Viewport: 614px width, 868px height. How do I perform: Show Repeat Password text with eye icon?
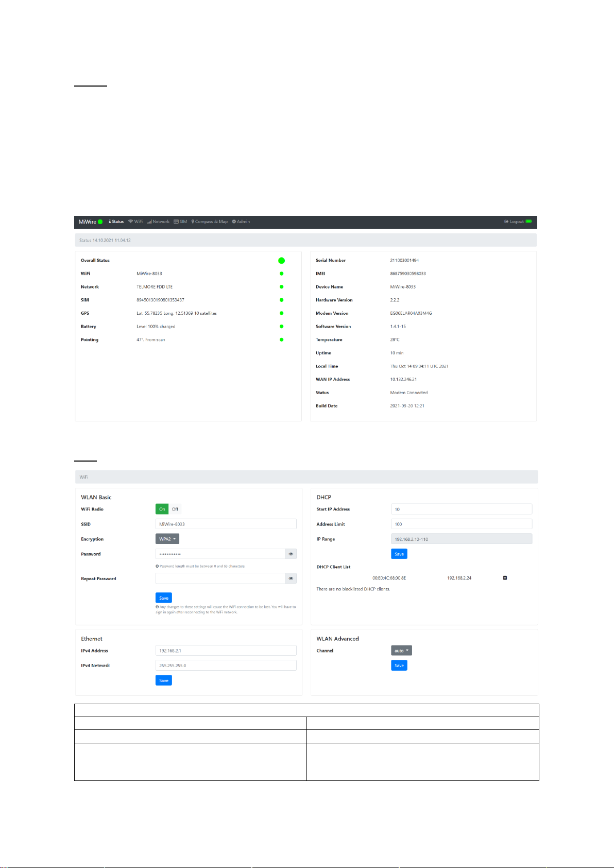click(x=291, y=578)
